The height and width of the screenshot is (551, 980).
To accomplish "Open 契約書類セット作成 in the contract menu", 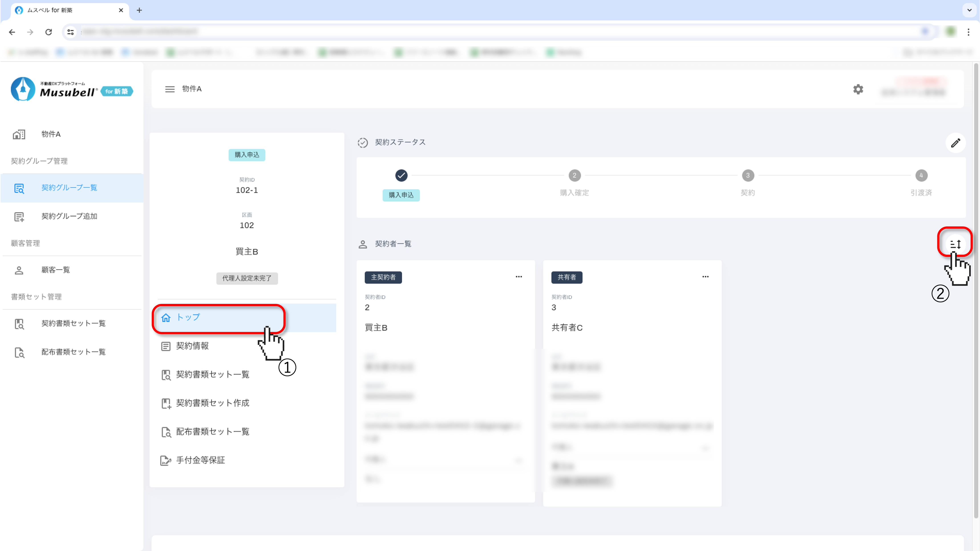I will 212,403.
